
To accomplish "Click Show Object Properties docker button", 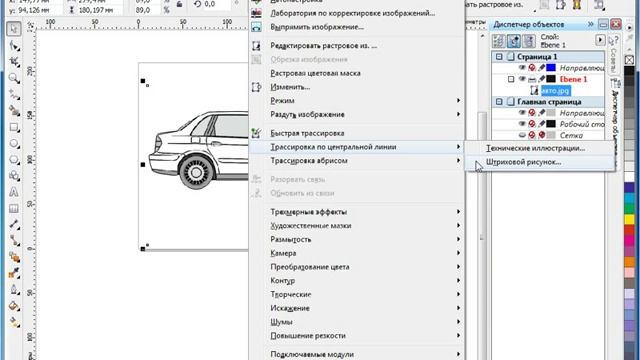I will (x=498, y=41).
